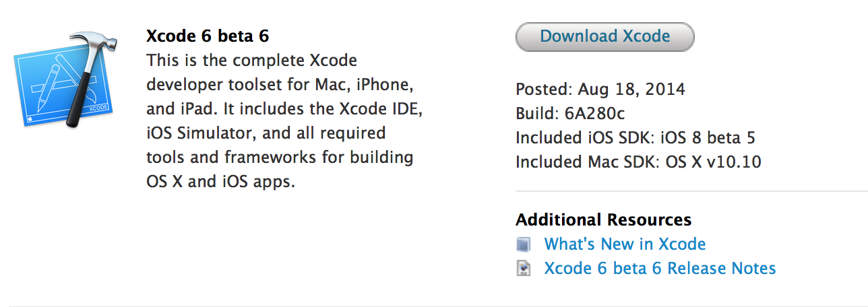Click the XCODE label on the blueprint icon
This screenshot has height=307, width=868.
99,108
